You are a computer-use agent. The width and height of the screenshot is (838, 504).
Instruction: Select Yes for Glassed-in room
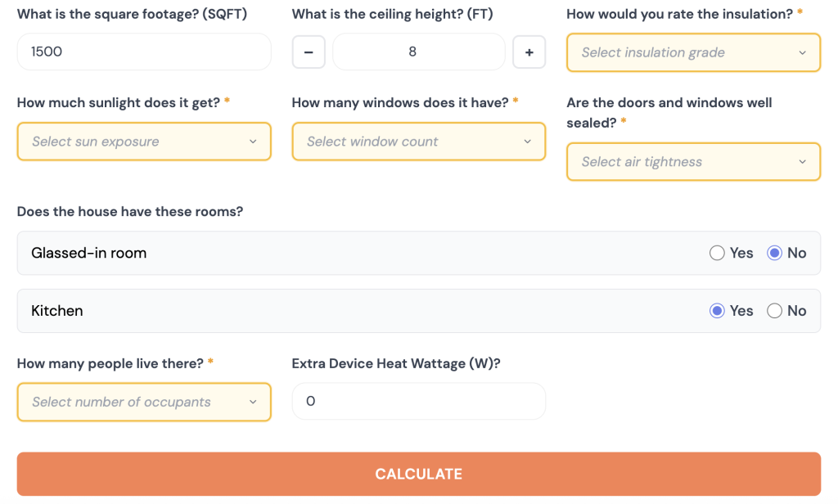718,253
